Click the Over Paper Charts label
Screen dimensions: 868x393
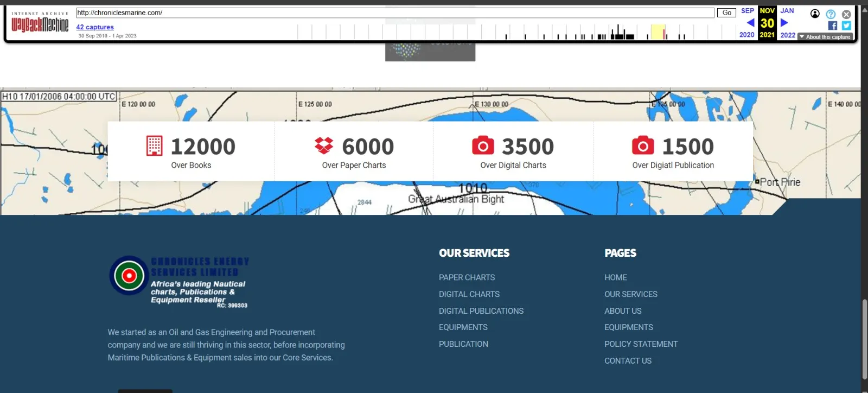pos(354,165)
